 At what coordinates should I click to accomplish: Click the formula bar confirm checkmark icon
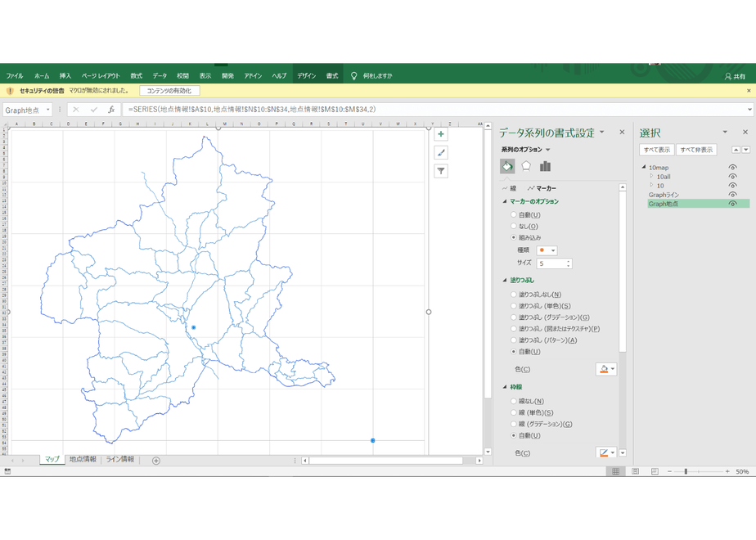click(x=93, y=110)
